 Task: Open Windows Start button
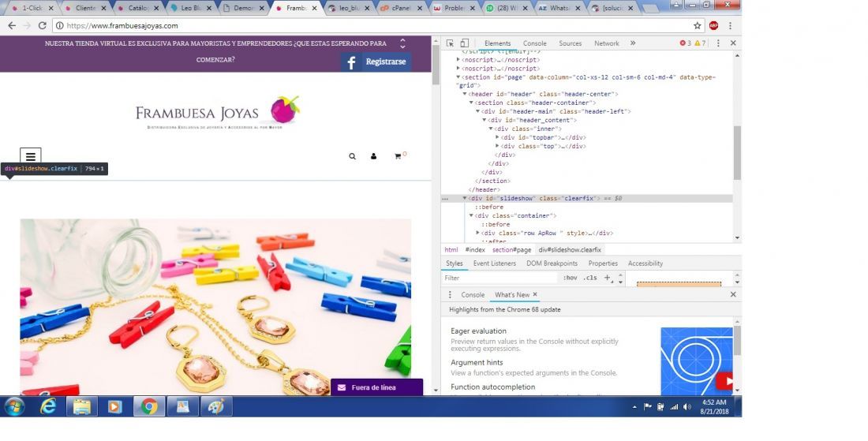14,407
